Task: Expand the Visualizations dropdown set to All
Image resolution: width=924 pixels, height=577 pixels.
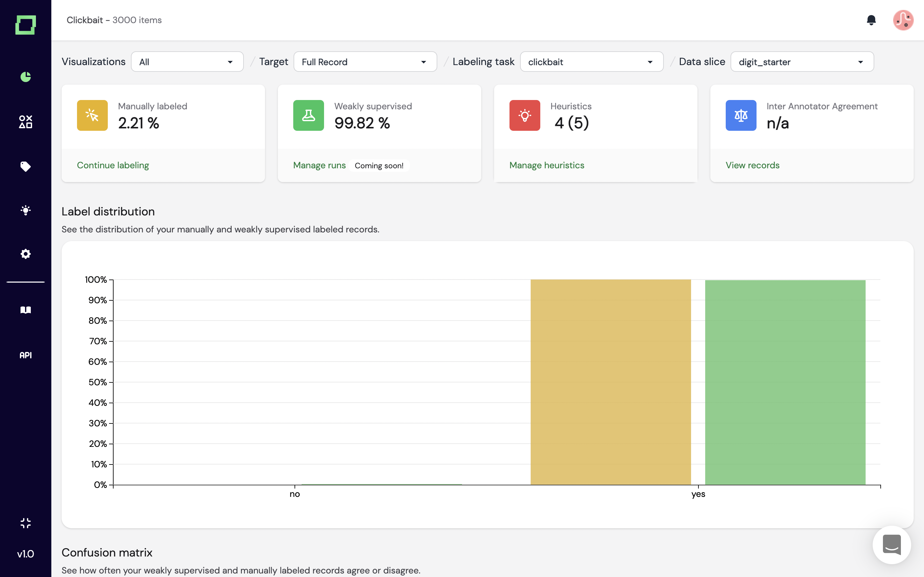Action: tap(187, 62)
